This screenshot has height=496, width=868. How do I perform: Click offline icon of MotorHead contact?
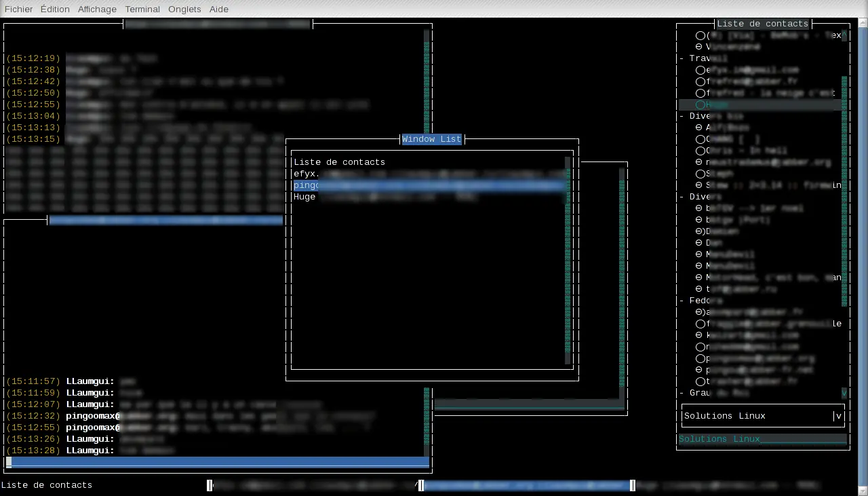pyautogui.click(x=699, y=278)
